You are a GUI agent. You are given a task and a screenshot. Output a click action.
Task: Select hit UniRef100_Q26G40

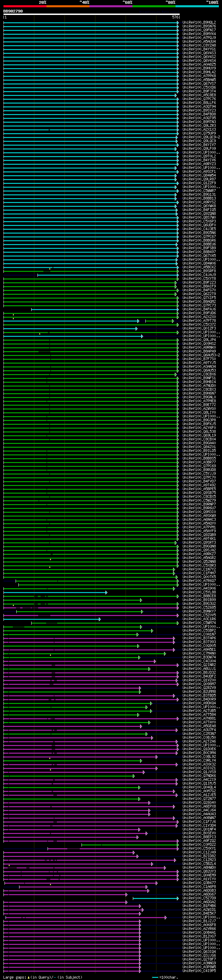click(199, 803)
